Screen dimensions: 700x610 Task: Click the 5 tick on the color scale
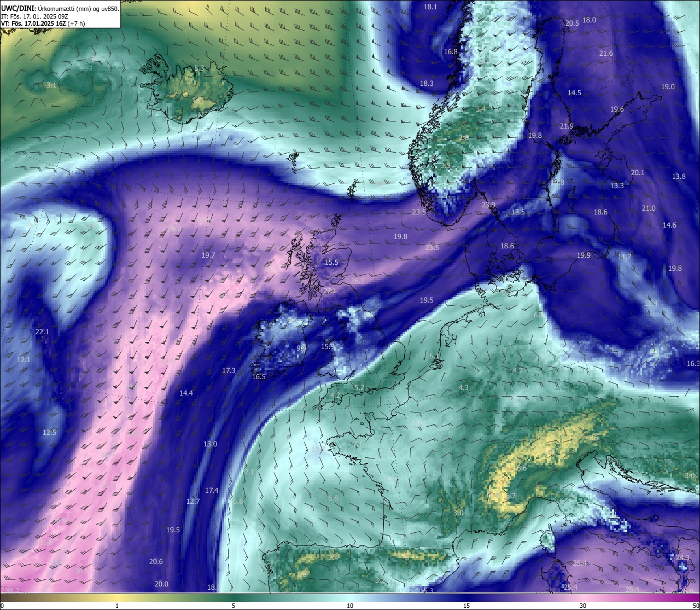pyautogui.click(x=234, y=606)
